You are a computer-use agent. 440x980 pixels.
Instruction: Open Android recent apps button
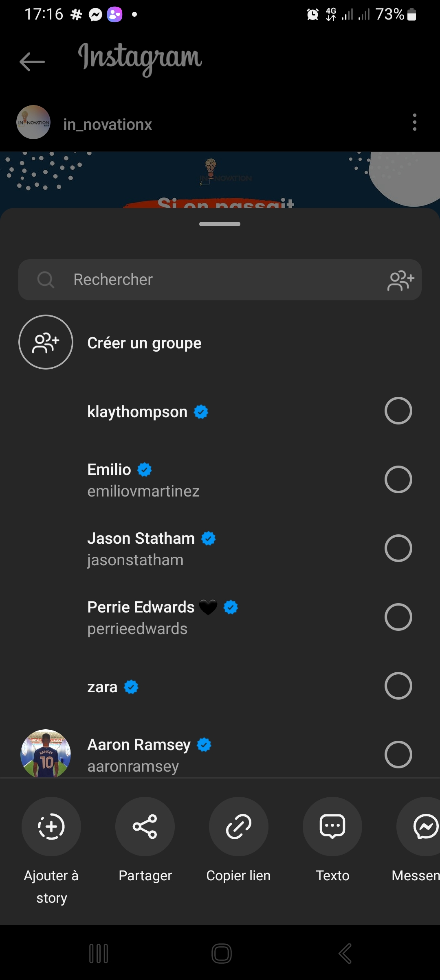99,954
